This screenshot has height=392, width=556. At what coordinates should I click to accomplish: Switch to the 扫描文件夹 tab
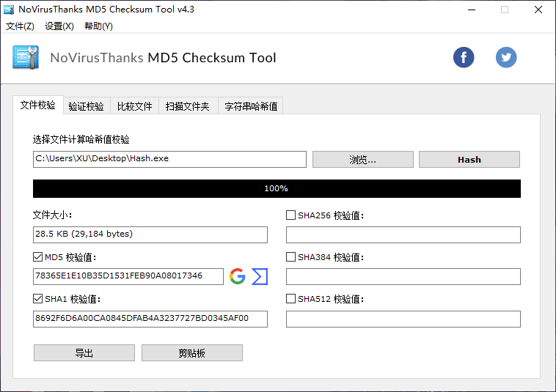point(188,106)
